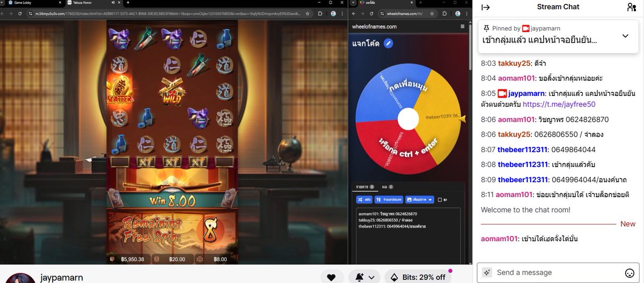Open the emote picker in chat

coord(630,272)
